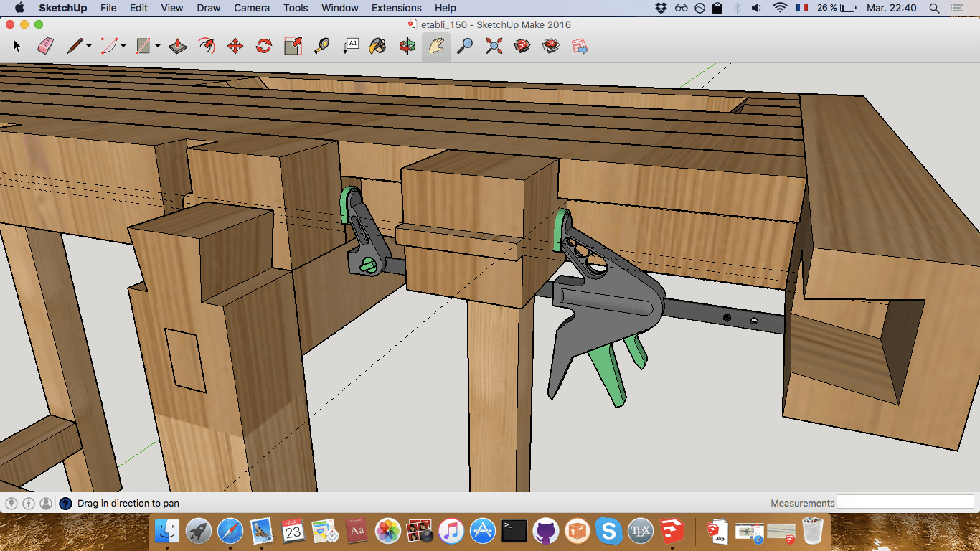Activate the Push/Pull tool
This screenshot has width=980, height=551.
(178, 47)
